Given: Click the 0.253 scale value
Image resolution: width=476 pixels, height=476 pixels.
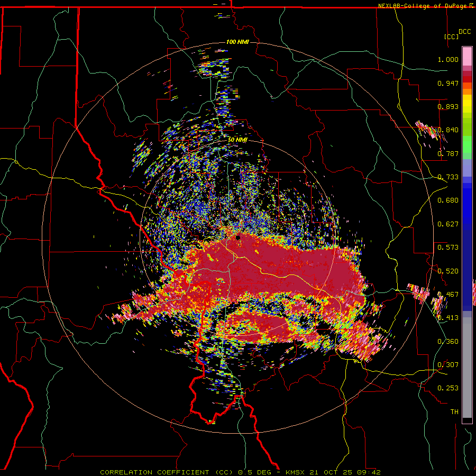Looking at the screenshot, I should pyautogui.click(x=448, y=388).
